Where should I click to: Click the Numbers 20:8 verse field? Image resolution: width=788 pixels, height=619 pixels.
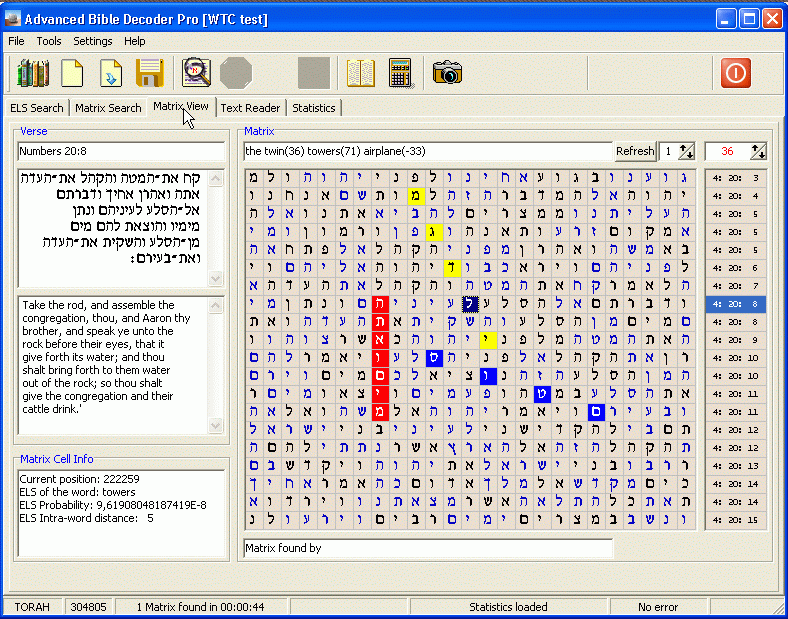point(121,151)
